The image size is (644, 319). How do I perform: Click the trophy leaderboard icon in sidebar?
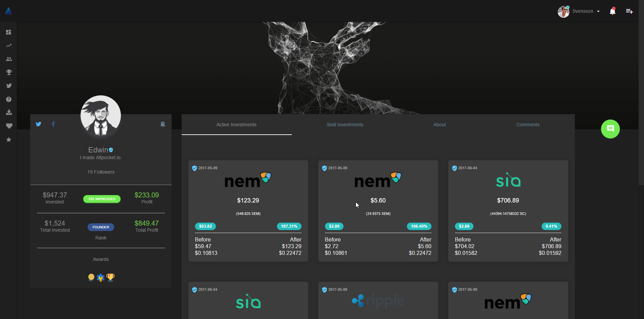(x=9, y=72)
